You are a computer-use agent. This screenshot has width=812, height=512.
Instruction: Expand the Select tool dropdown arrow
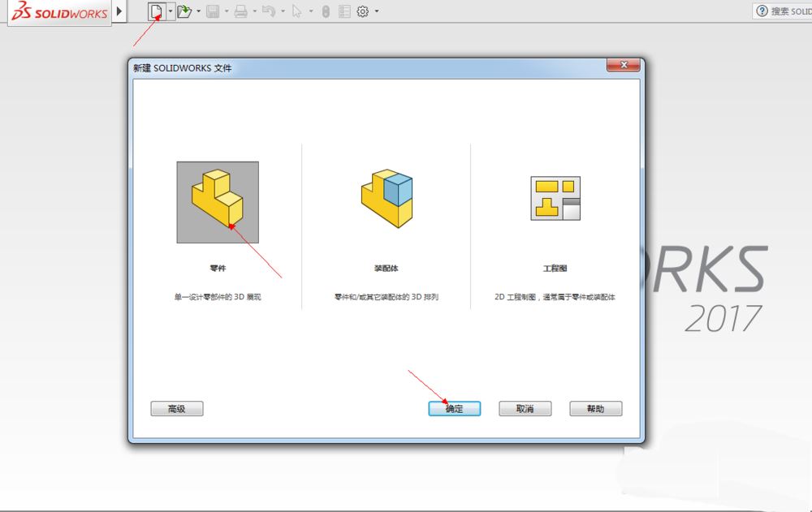tap(311, 11)
